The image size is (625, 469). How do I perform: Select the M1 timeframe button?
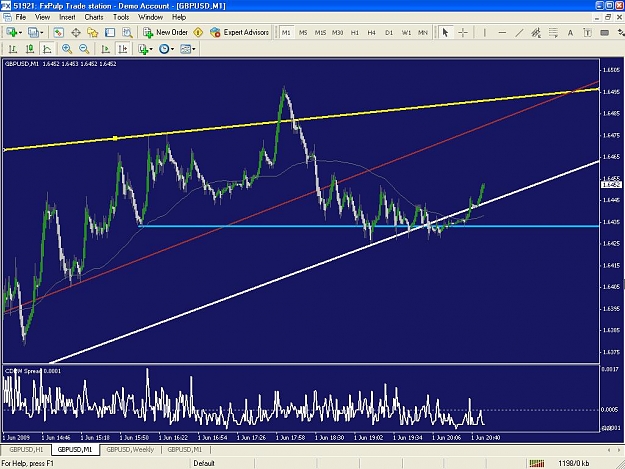click(x=286, y=33)
